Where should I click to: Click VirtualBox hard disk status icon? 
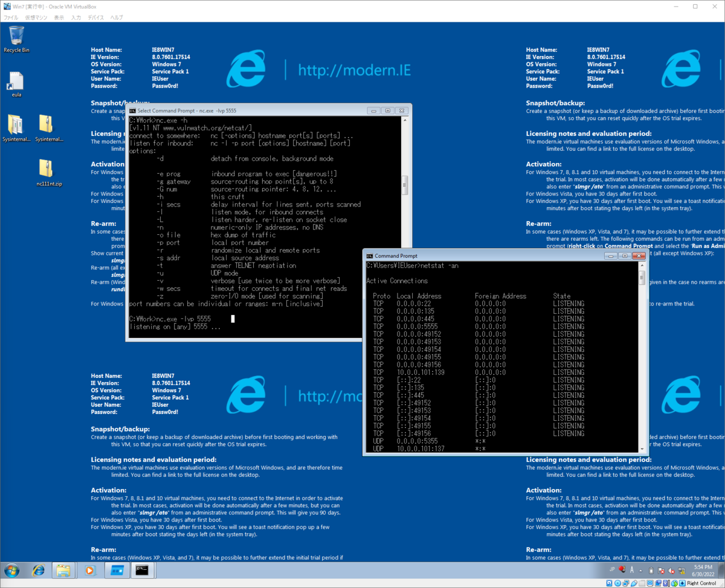click(x=609, y=583)
